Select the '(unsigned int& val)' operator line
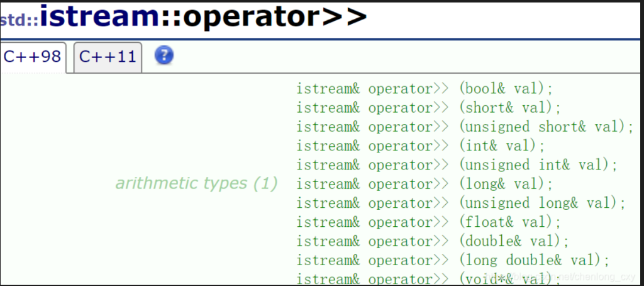This screenshot has height=286, width=644. click(457, 165)
